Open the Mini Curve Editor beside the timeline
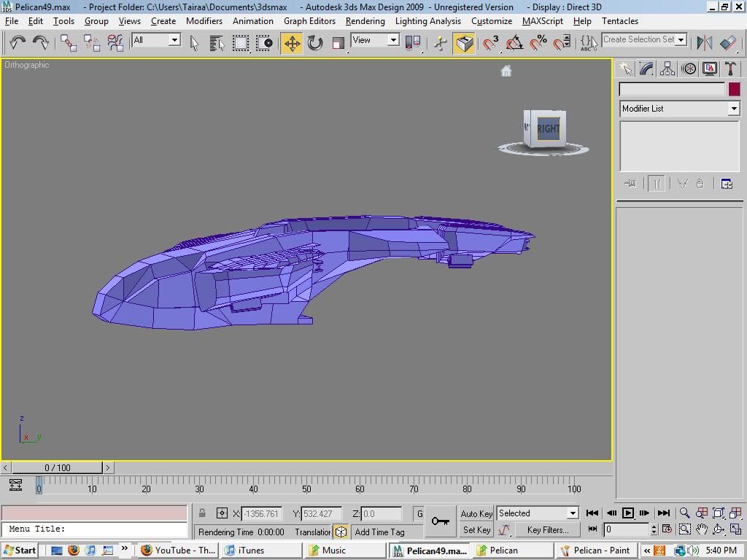This screenshot has width=747, height=560. pos(16,485)
